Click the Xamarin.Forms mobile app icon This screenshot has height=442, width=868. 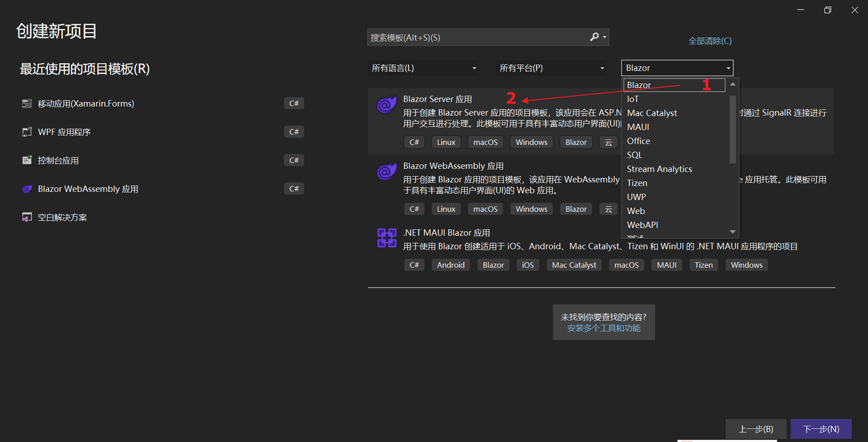pyautogui.click(x=27, y=103)
